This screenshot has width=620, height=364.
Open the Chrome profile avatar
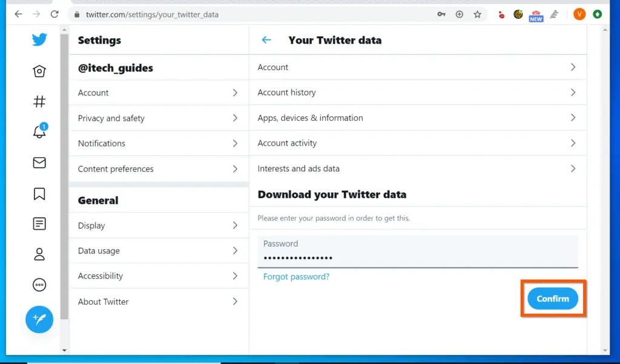tap(579, 14)
